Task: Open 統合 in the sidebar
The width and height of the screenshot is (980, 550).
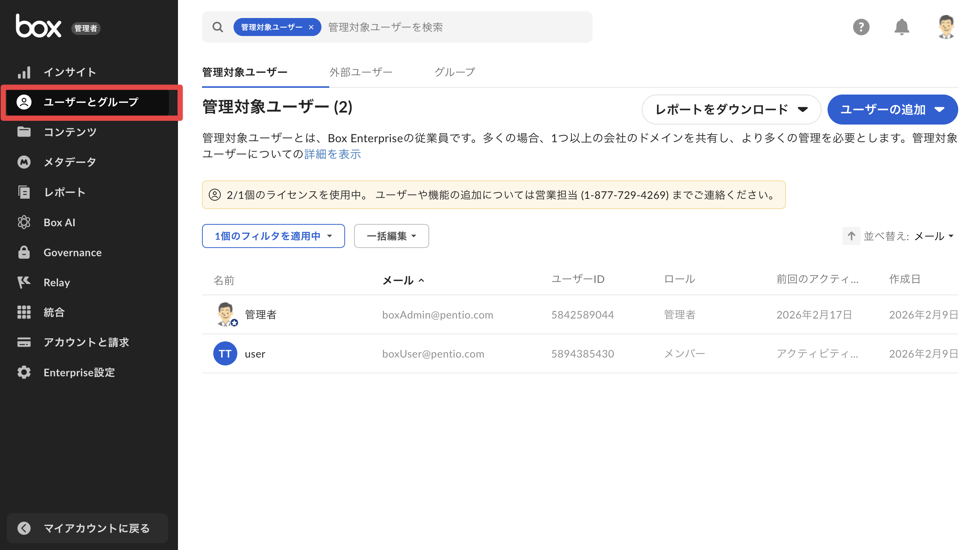Action: (88, 312)
